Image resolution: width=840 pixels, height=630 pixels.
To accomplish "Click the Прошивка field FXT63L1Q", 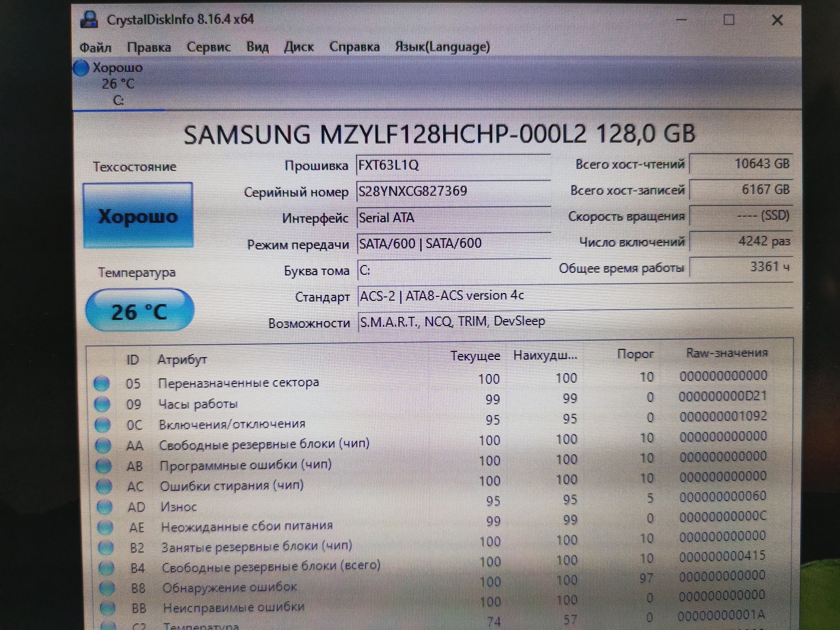I will pyautogui.click(x=454, y=165).
